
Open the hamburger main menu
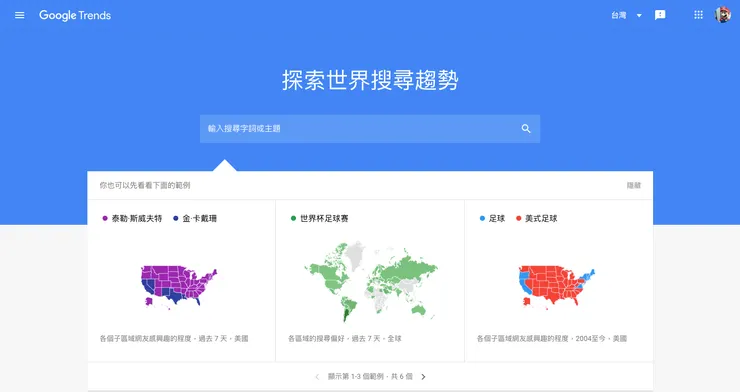point(19,15)
